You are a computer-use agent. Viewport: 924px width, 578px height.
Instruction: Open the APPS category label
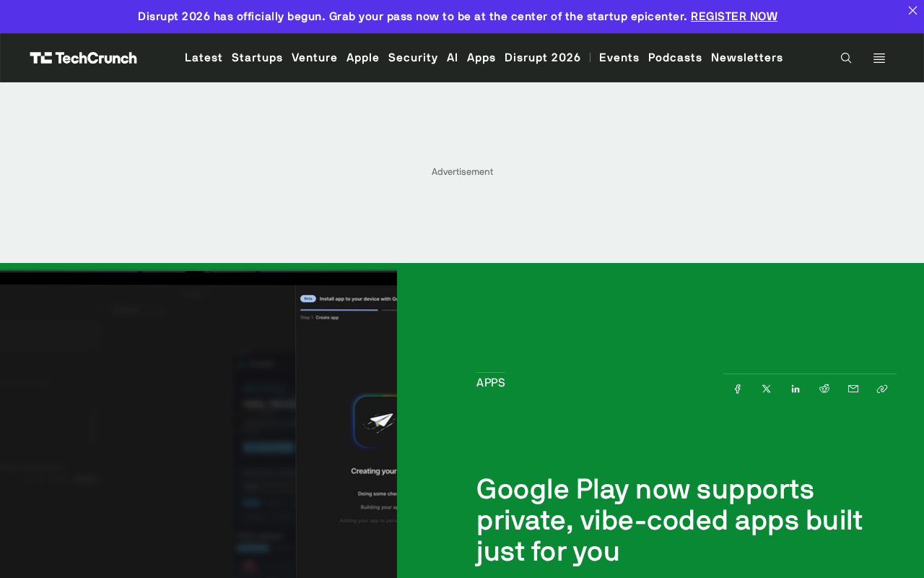(491, 383)
